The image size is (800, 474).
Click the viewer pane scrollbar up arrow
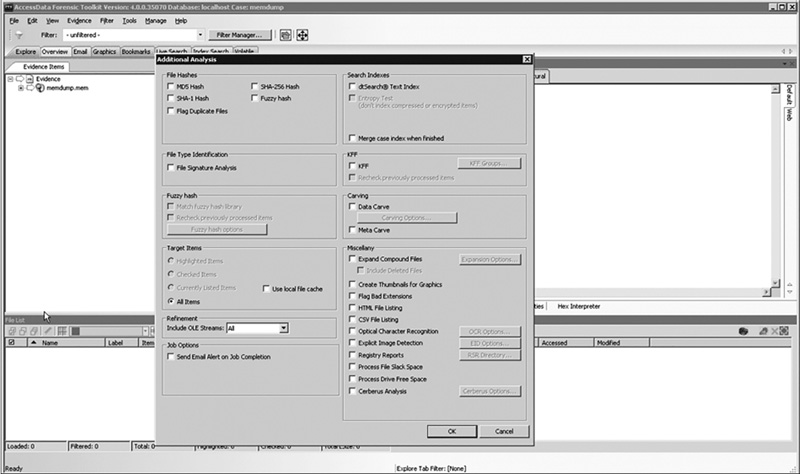point(775,89)
